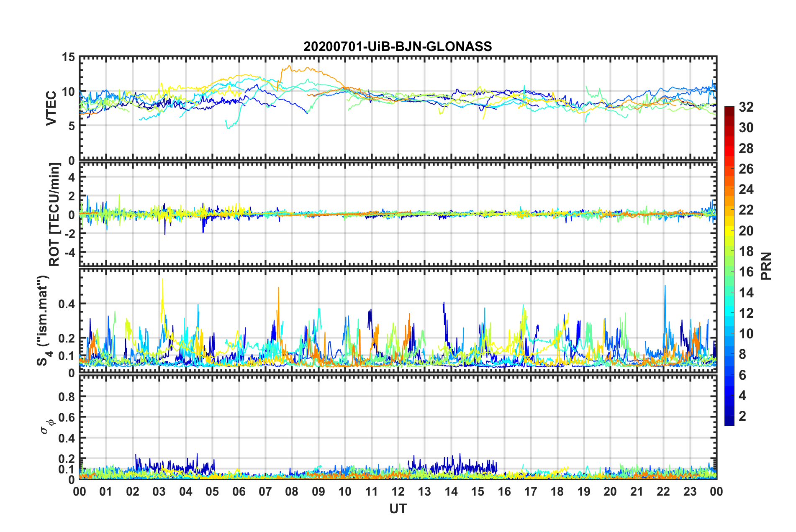Viewport: 796px width, 532px height.
Task: Select the UT x-axis label
Action: pyautogui.click(x=398, y=509)
